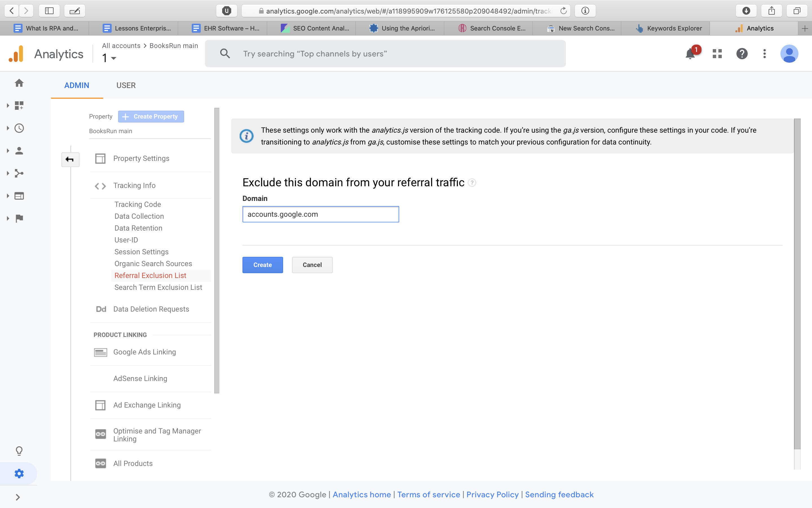Open the Conversions flag icon
This screenshot has width=812, height=508.
click(19, 218)
